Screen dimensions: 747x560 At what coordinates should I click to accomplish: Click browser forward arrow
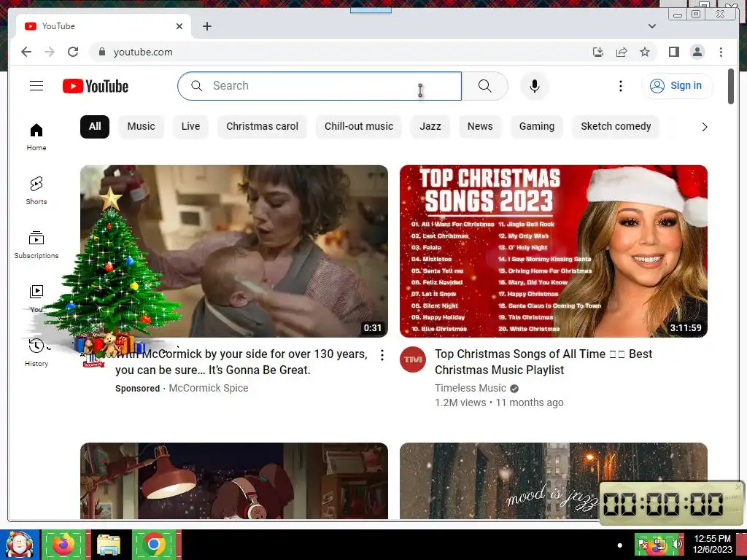tap(50, 52)
